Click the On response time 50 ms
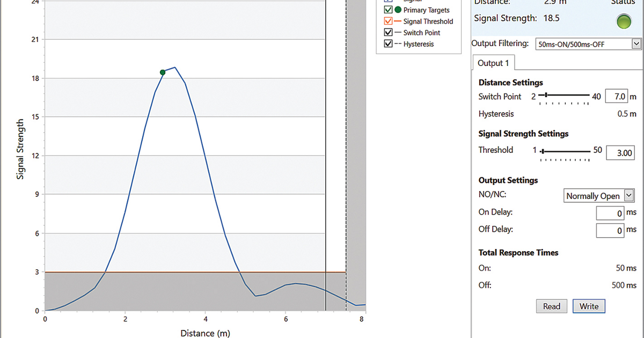Viewport: 644px width, 338px height. pyautogui.click(x=626, y=268)
